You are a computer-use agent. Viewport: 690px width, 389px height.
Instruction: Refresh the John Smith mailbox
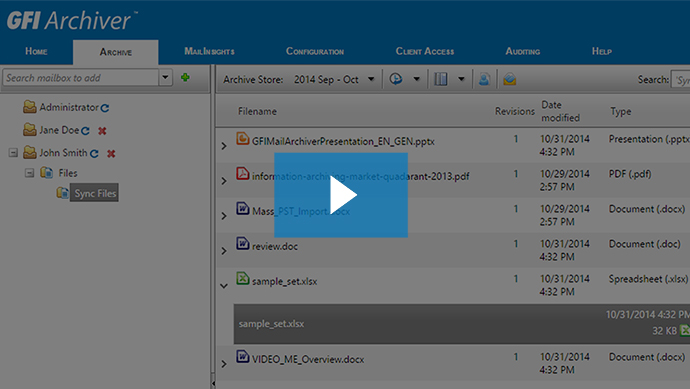(94, 154)
